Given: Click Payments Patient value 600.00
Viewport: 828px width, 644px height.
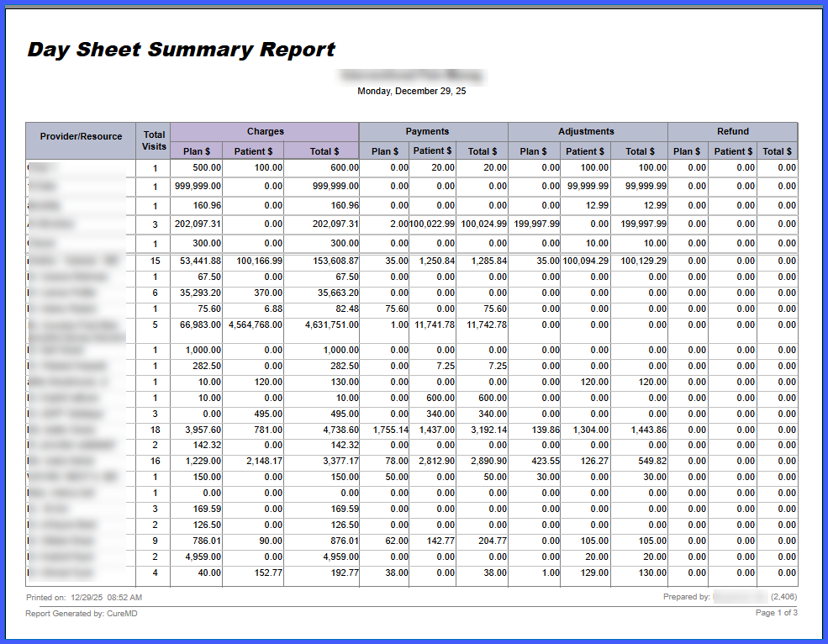Looking at the screenshot, I should pos(440,399).
